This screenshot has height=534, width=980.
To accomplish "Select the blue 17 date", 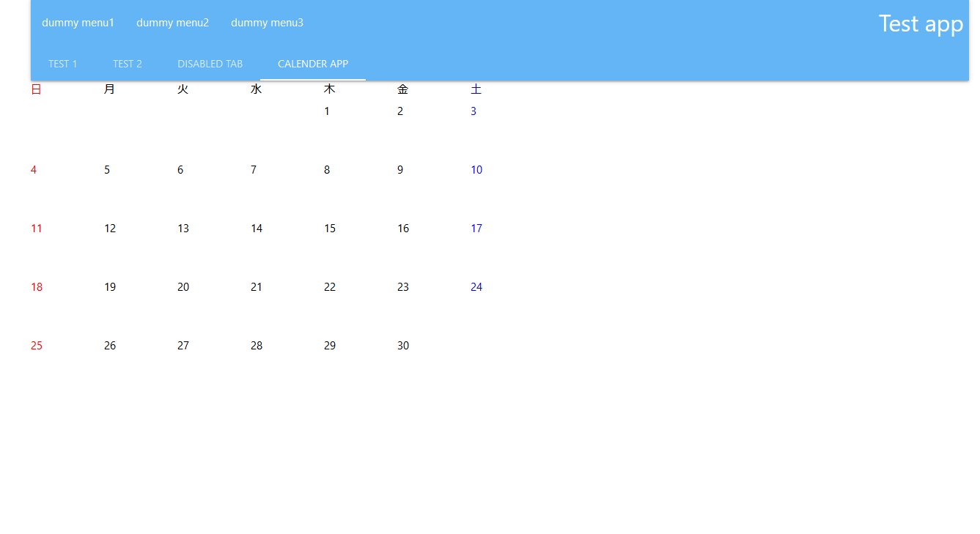I will (476, 229).
